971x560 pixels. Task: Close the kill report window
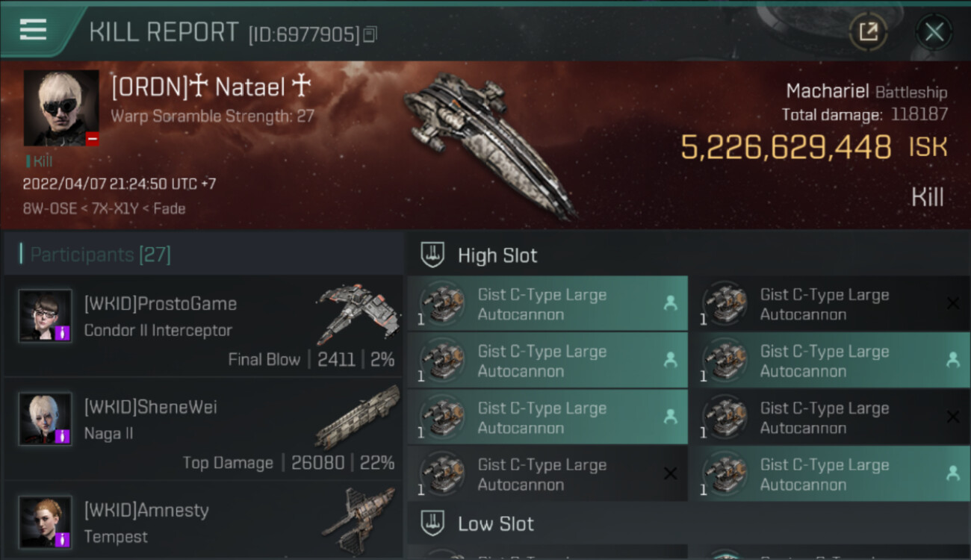pos(934,31)
